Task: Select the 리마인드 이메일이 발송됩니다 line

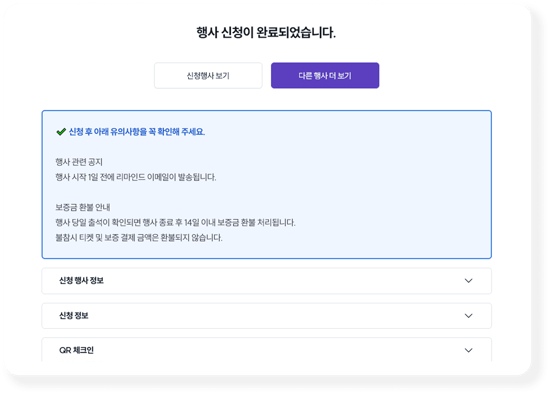Action: click(136, 177)
